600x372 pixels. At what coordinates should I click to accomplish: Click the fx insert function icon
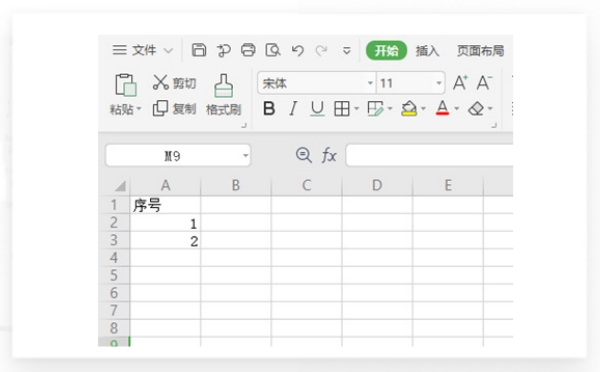[x=329, y=155]
